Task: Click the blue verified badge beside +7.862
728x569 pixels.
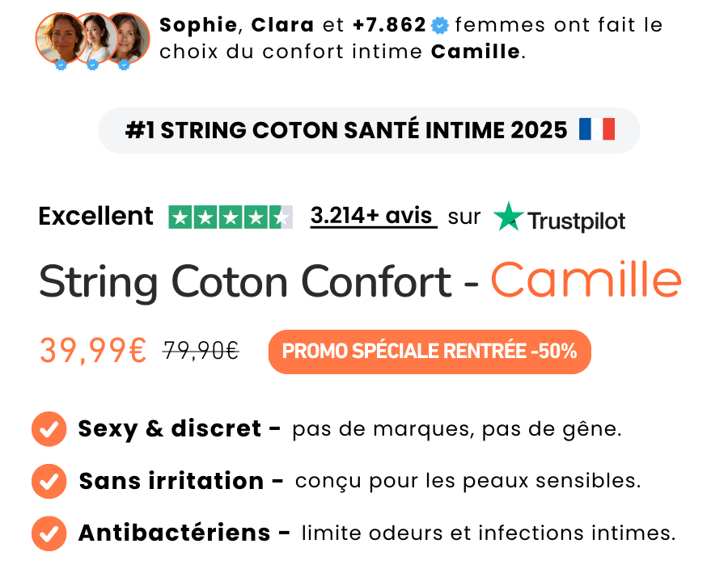Action: point(440,26)
